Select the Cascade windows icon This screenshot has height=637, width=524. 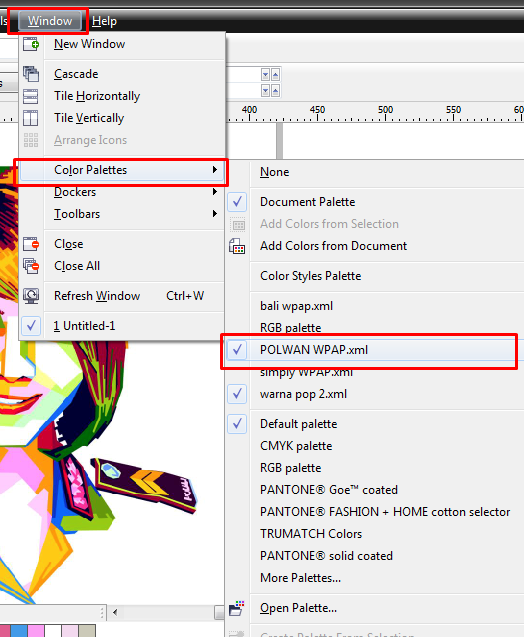pos(31,74)
